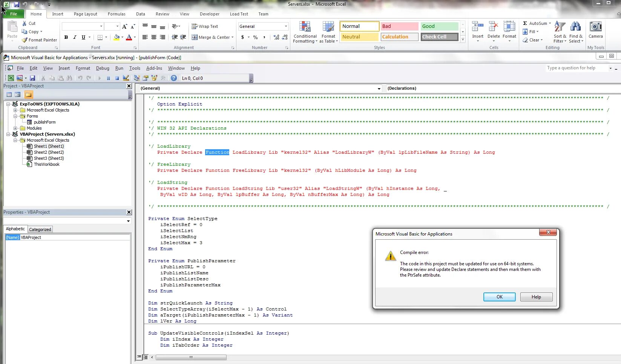Click Insert UserForm icon in VBA toolbar
Viewport: 621px width, 364px height.
tap(20, 78)
